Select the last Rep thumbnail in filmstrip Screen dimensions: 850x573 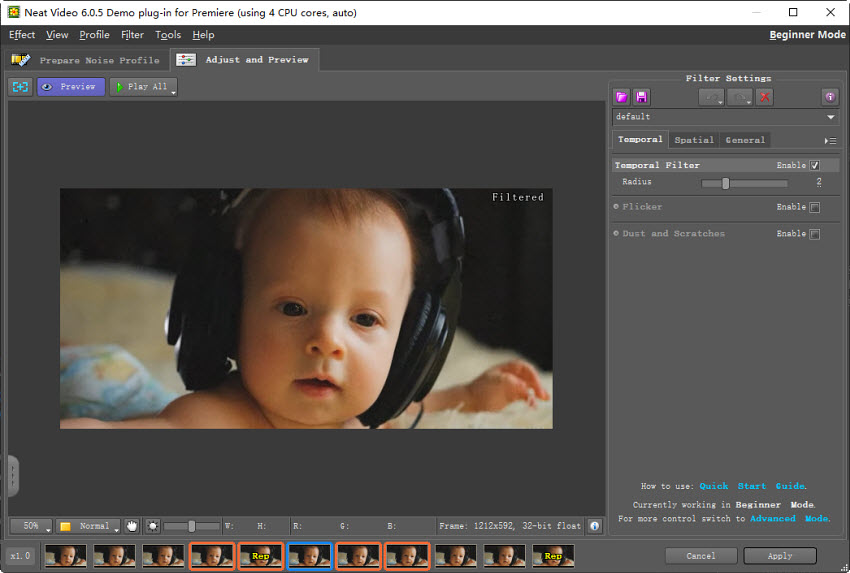[553, 556]
